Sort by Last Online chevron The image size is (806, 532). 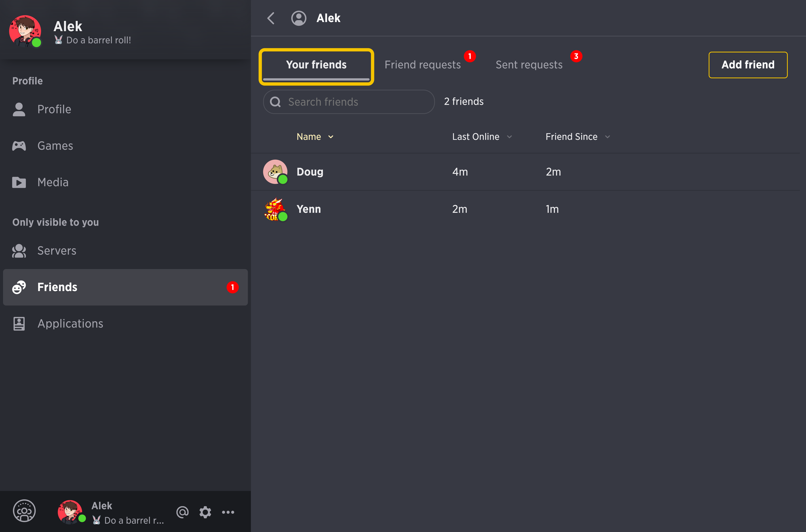(x=509, y=137)
